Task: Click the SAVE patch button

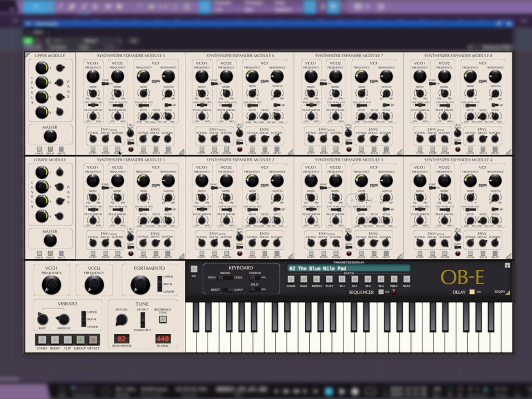Action: pyautogui.click(x=304, y=279)
